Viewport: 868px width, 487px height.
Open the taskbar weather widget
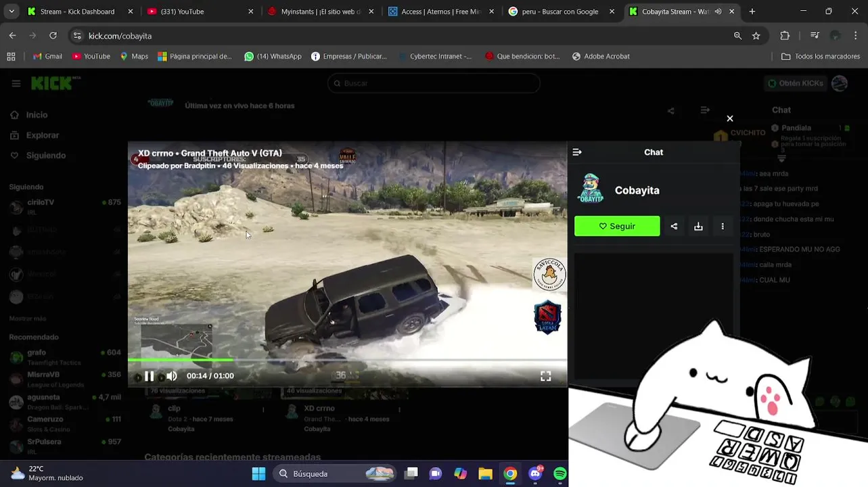(47, 473)
